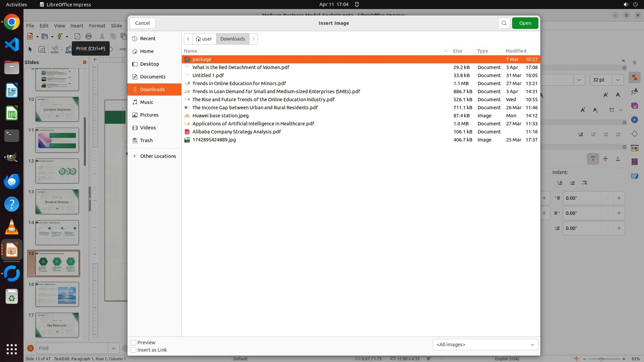This screenshot has height=362, width=644.
Task: Open the Format menu
Action: click(97, 26)
